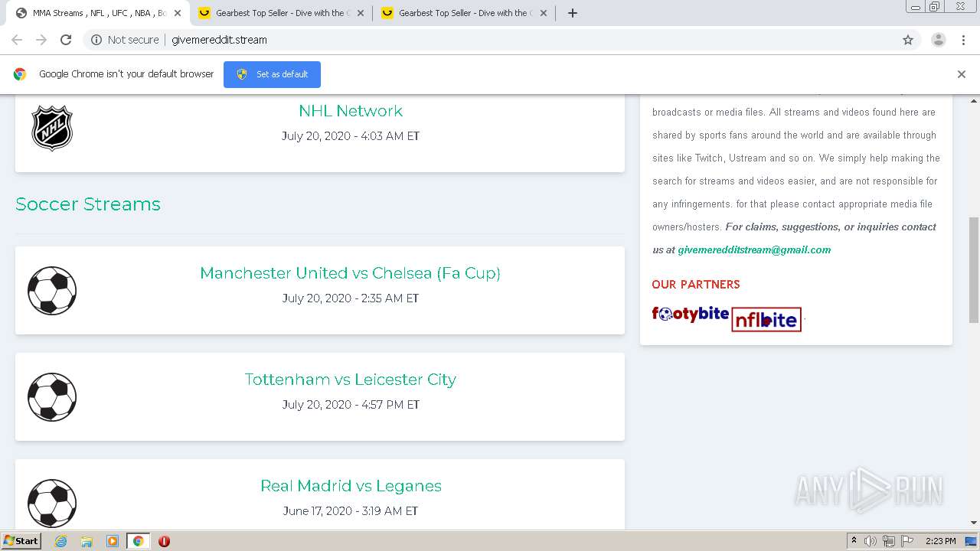The height and width of the screenshot is (551, 980).
Task: Click the browser forward arrow
Action: (41, 40)
